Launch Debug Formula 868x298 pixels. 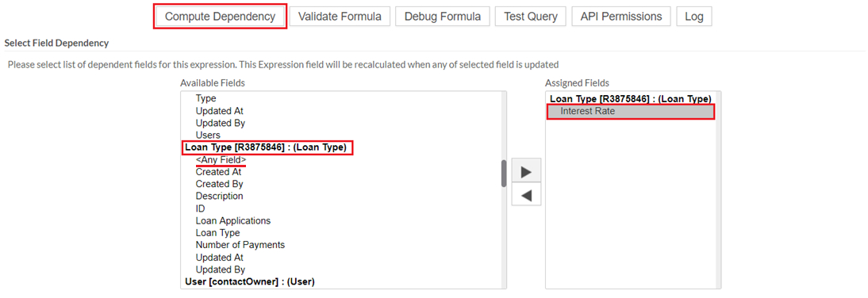[x=442, y=17]
